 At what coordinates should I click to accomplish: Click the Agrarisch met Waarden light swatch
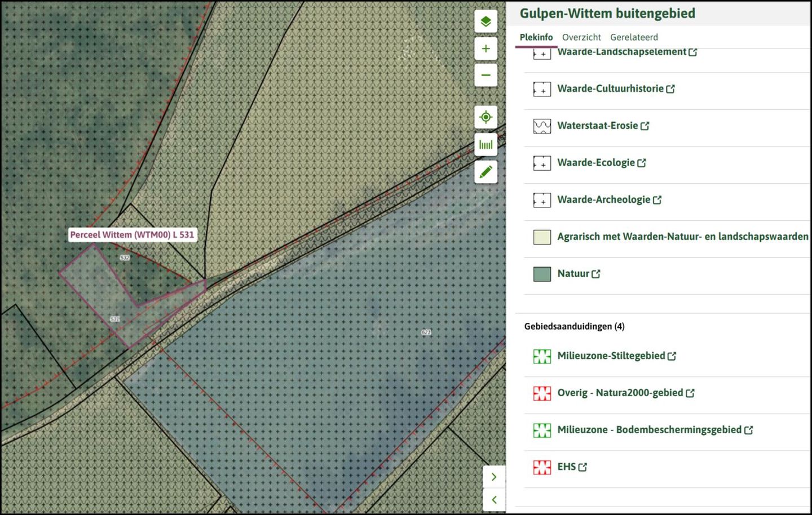(542, 237)
